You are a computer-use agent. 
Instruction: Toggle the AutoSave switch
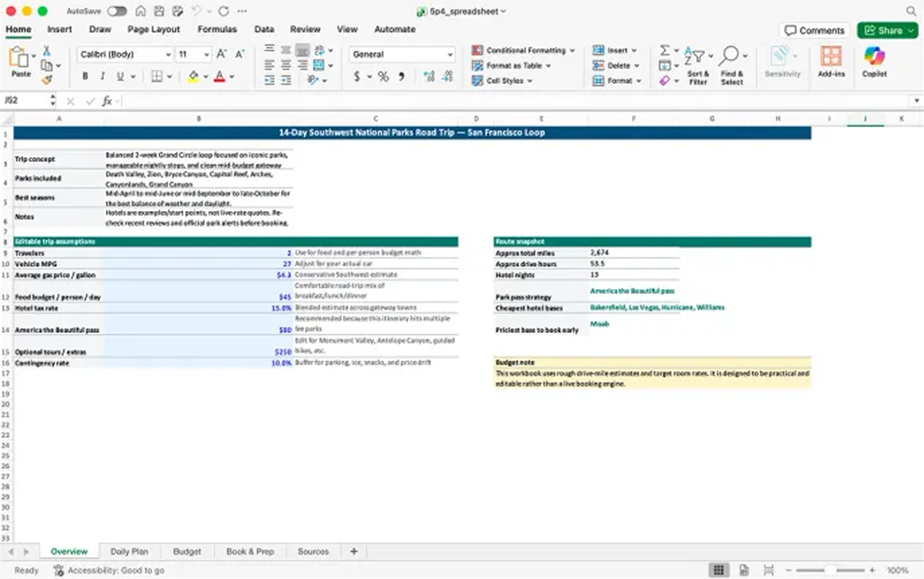click(x=117, y=11)
